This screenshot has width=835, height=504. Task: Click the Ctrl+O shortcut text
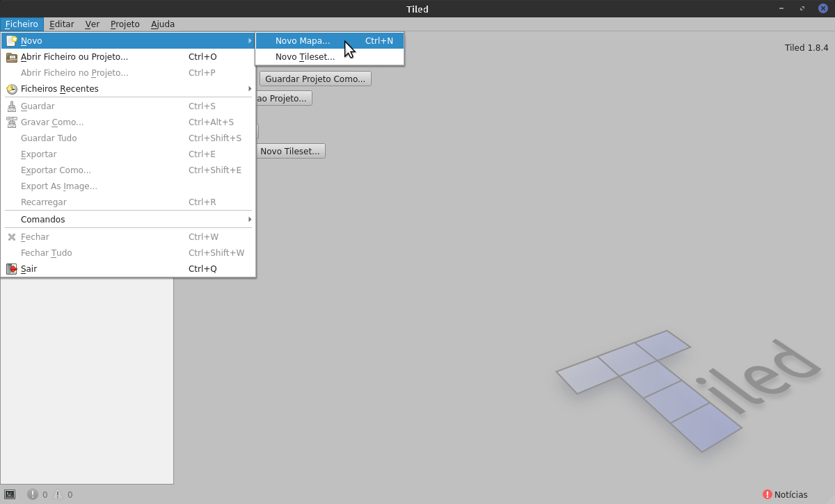pyautogui.click(x=202, y=57)
